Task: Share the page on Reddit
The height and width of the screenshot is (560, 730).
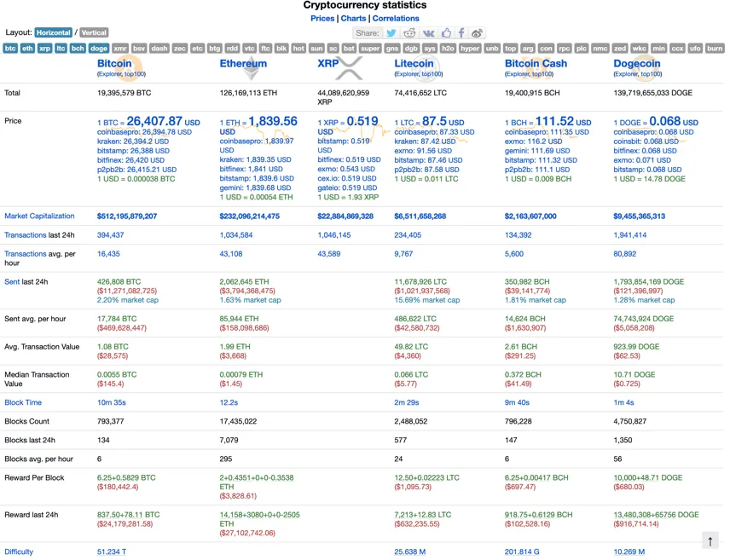Action: [x=409, y=33]
